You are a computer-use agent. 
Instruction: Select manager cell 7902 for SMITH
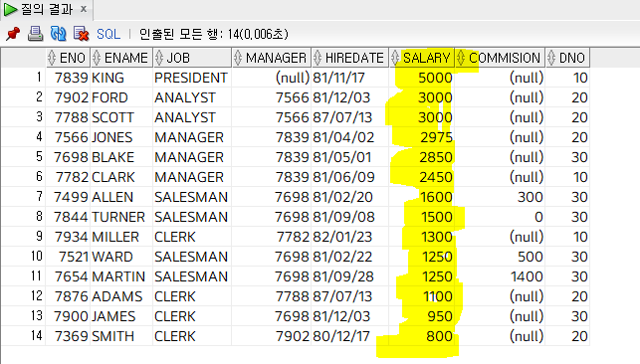(272, 336)
